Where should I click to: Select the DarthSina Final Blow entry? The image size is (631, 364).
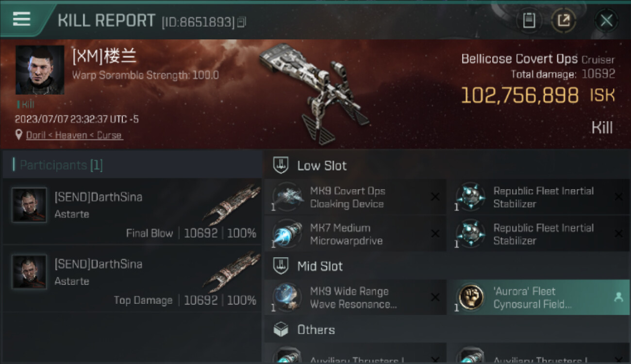[x=132, y=212]
